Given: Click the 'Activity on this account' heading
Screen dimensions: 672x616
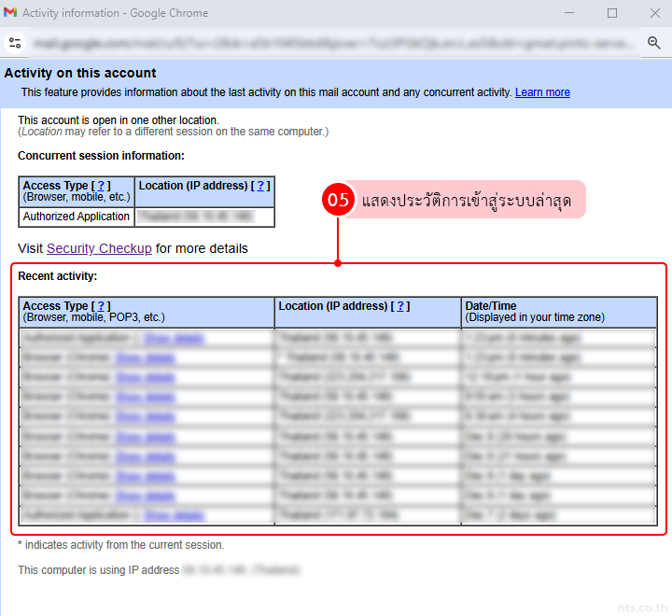Looking at the screenshot, I should click(80, 73).
